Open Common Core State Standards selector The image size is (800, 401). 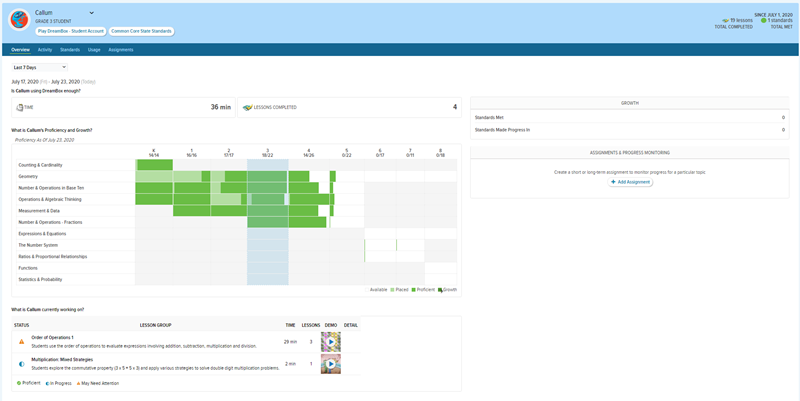coord(141,31)
